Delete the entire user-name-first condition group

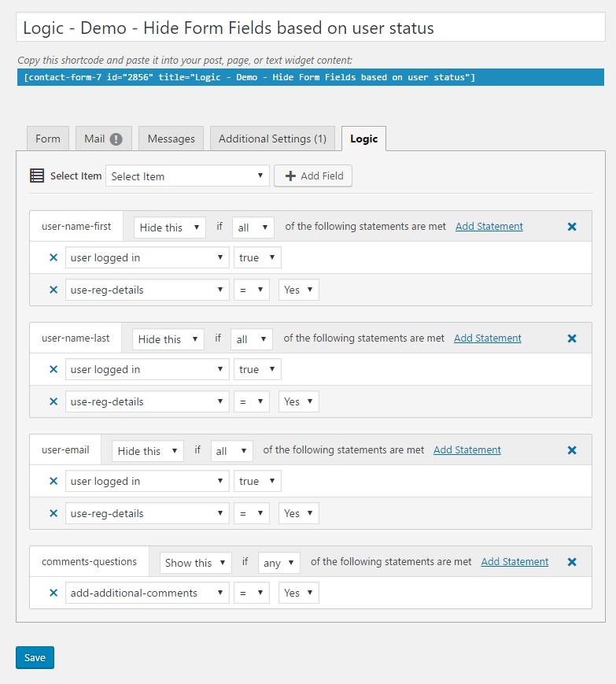click(572, 226)
